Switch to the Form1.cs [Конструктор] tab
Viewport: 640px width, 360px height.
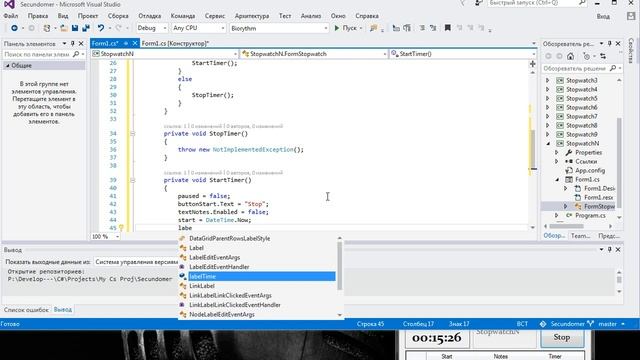(176, 43)
